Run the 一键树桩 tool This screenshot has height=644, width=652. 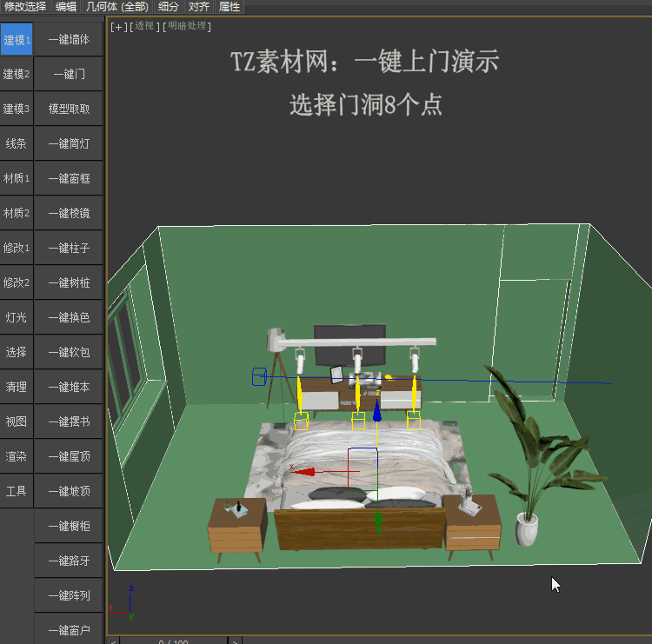click(x=69, y=282)
